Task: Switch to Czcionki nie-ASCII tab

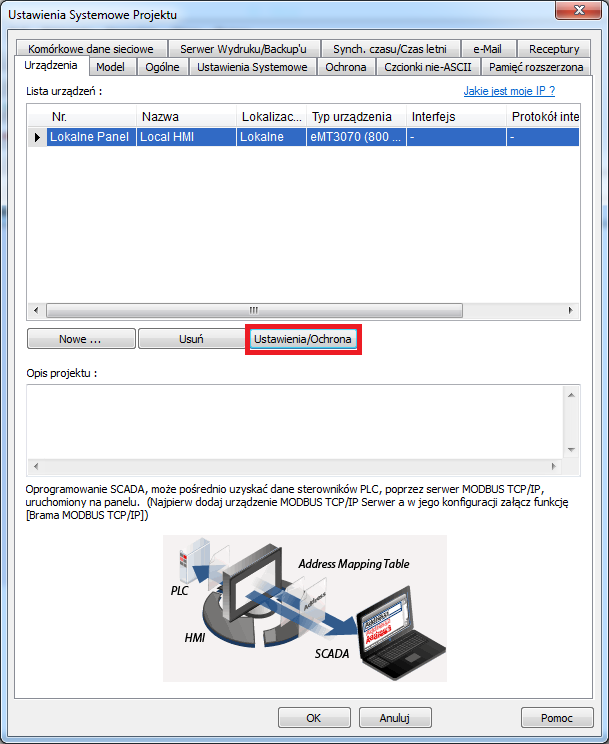Action: click(428, 67)
